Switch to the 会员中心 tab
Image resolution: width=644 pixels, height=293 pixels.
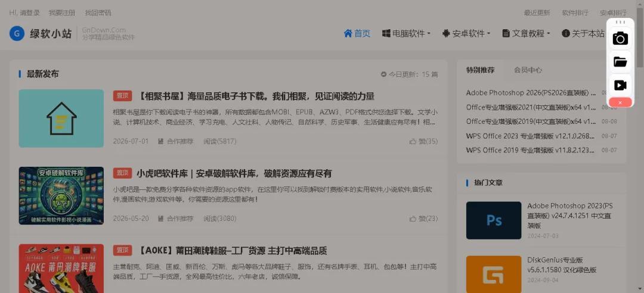(528, 70)
